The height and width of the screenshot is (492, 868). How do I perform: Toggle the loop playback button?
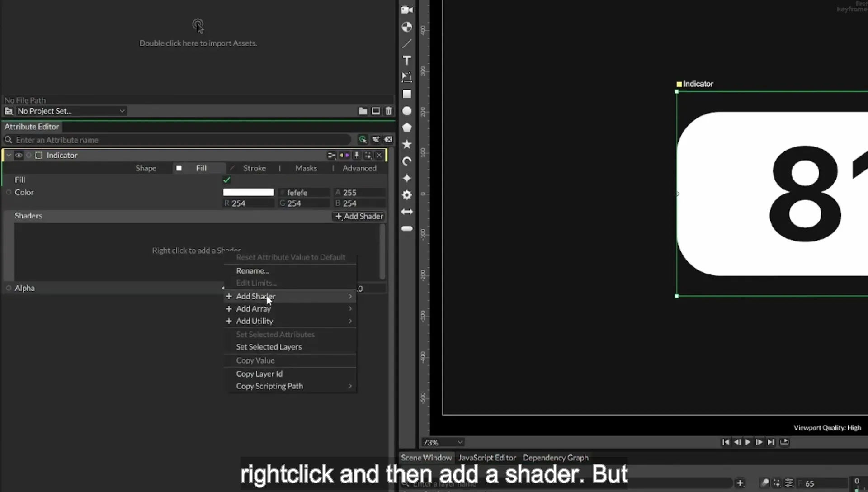point(784,442)
